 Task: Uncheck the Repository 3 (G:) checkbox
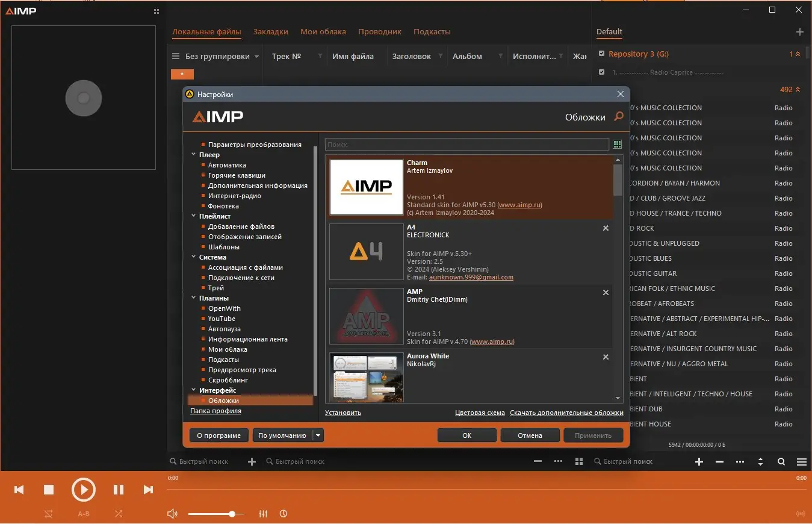click(x=601, y=54)
